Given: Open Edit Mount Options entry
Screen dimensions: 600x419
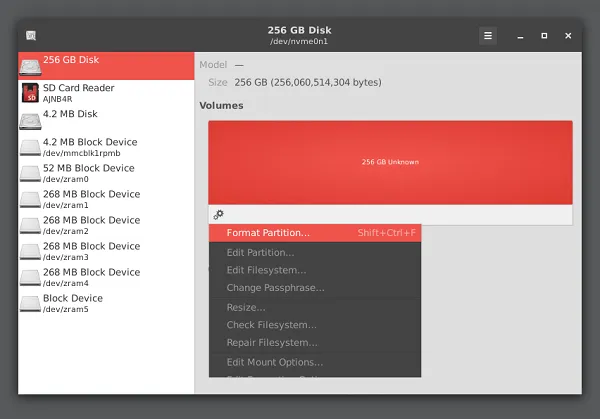Looking at the screenshot, I should tap(274, 362).
